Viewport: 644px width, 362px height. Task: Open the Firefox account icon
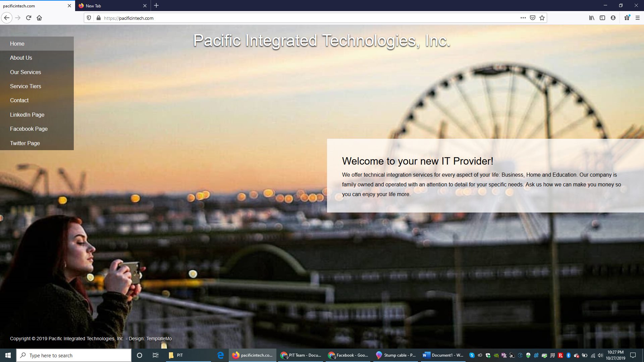pos(613,18)
